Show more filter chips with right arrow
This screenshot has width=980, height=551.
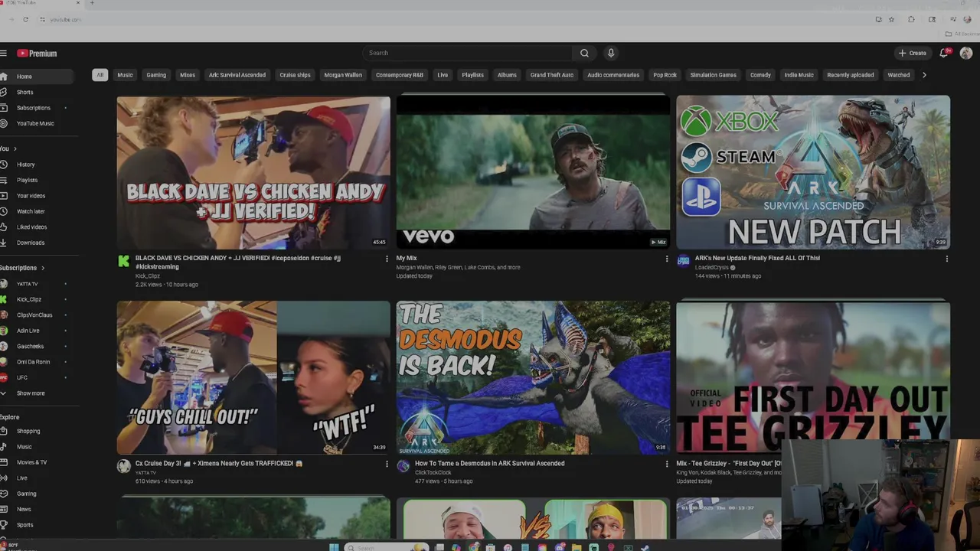click(x=924, y=75)
